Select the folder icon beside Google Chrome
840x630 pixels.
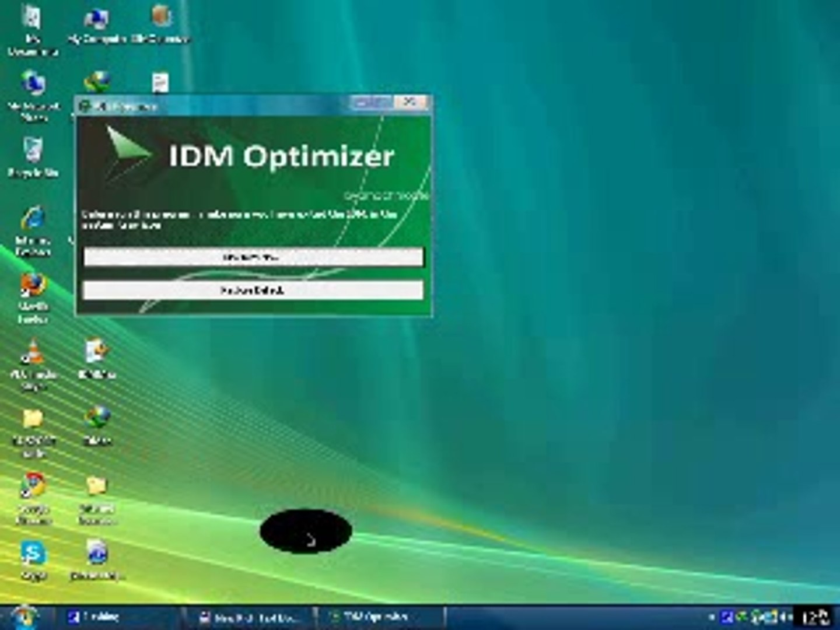(x=97, y=499)
